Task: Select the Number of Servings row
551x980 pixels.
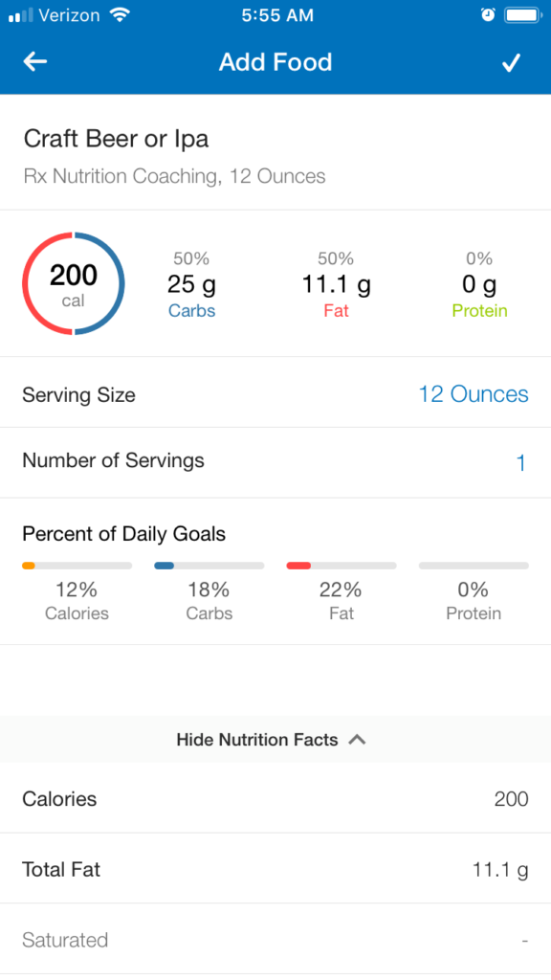Action: pyautogui.click(x=275, y=463)
